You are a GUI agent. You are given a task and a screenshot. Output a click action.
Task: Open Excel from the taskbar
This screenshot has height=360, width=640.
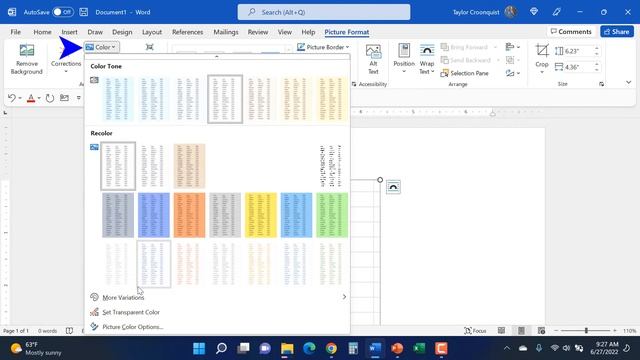click(419, 348)
